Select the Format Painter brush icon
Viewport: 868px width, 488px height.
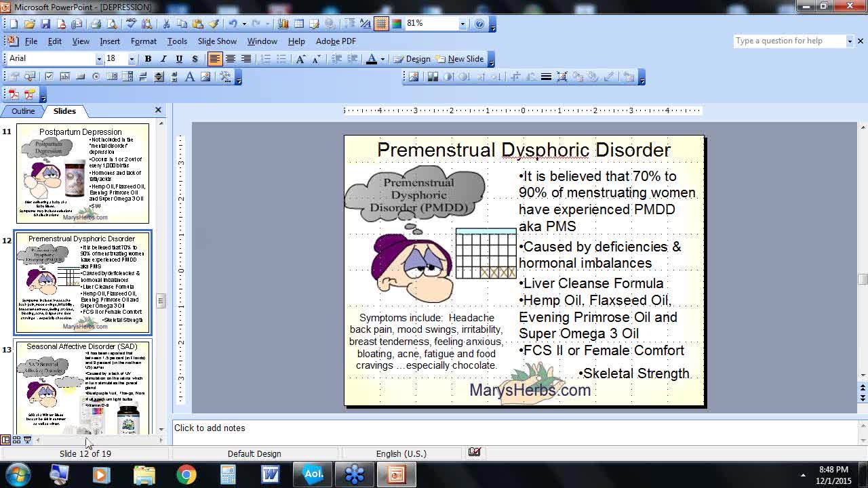pos(214,24)
